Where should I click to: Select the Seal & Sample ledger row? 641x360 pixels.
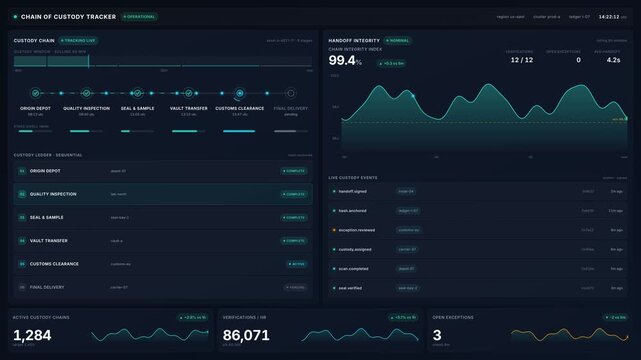click(x=163, y=217)
